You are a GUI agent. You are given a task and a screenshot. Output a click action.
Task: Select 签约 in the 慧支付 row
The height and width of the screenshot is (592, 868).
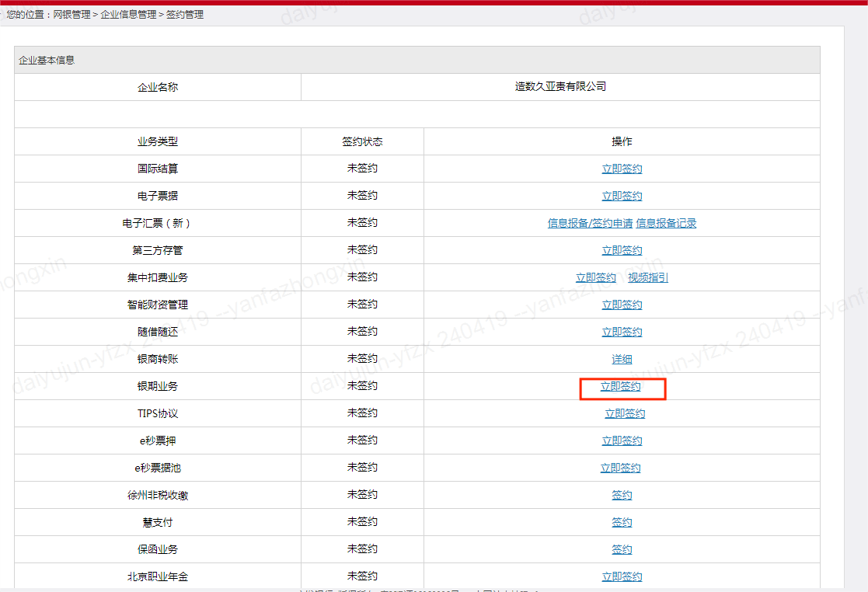coord(622,522)
